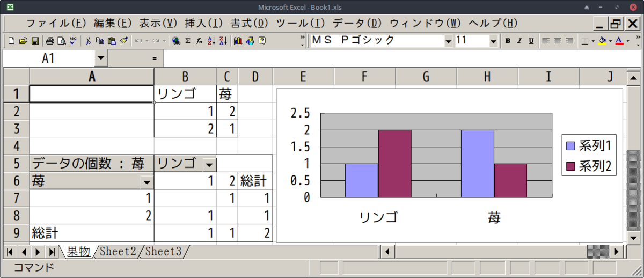Open the 編集(E) menu
The height and width of the screenshot is (278, 644).
[x=113, y=24]
